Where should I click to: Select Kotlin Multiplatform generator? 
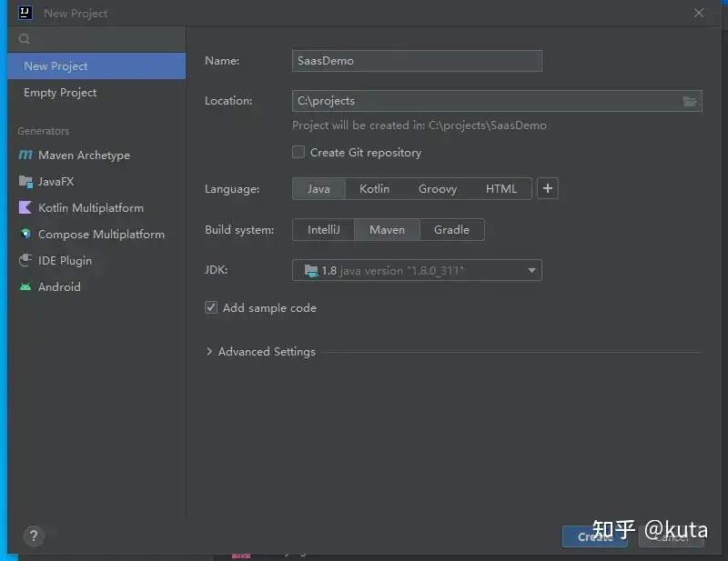(96, 208)
